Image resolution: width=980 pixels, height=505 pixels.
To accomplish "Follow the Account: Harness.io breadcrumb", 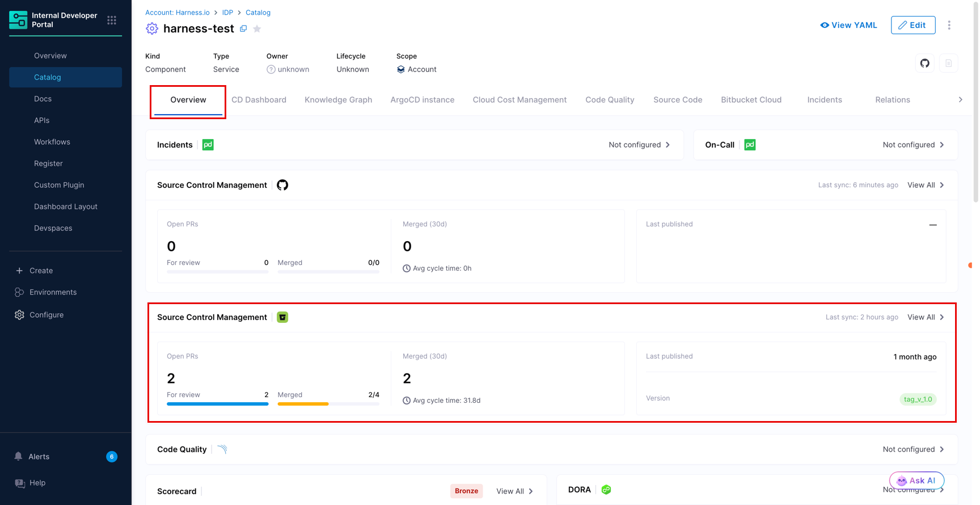I will click(x=178, y=12).
